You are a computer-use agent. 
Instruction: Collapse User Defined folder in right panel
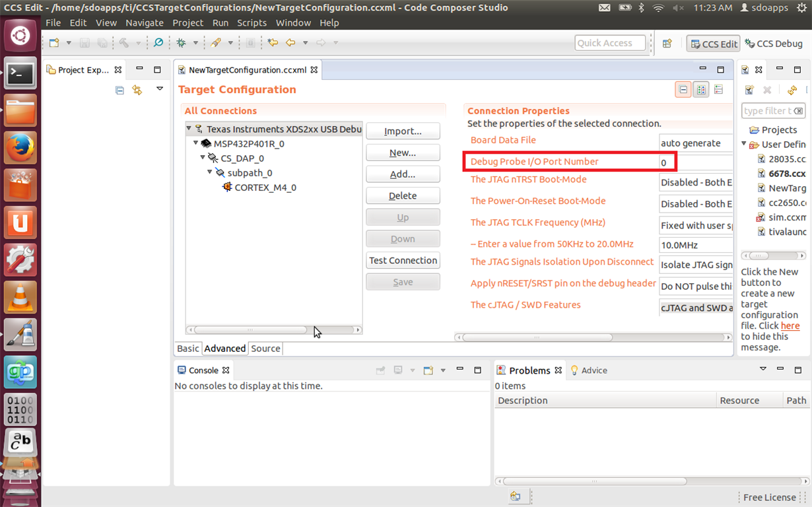pyautogui.click(x=744, y=144)
